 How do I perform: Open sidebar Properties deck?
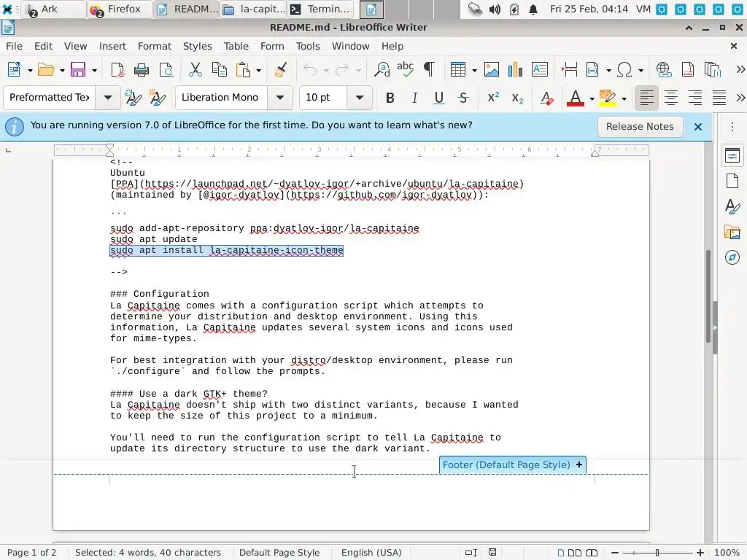732,155
